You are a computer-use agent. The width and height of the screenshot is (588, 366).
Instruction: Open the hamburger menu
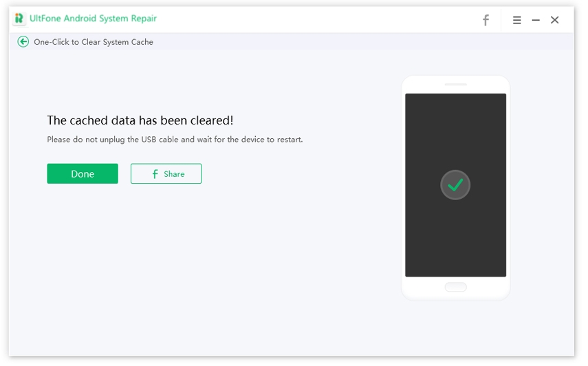[516, 20]
